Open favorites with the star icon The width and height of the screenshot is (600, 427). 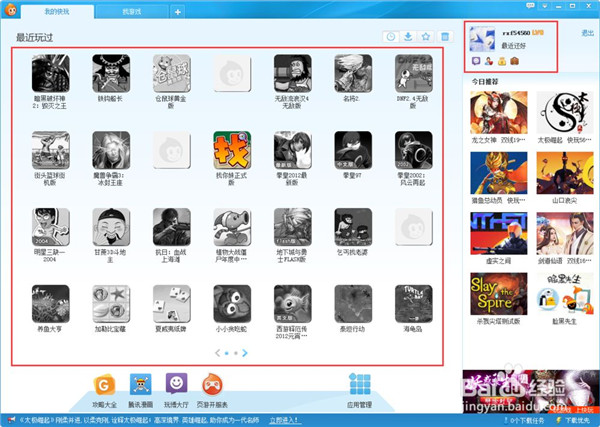click(x=426, y=37)
